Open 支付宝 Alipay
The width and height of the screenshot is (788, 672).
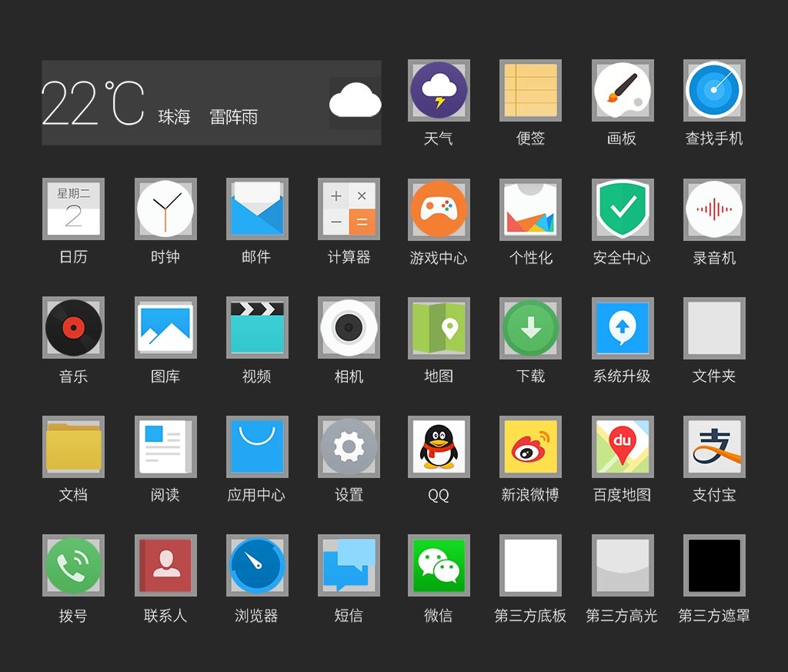tap(713, 446)
